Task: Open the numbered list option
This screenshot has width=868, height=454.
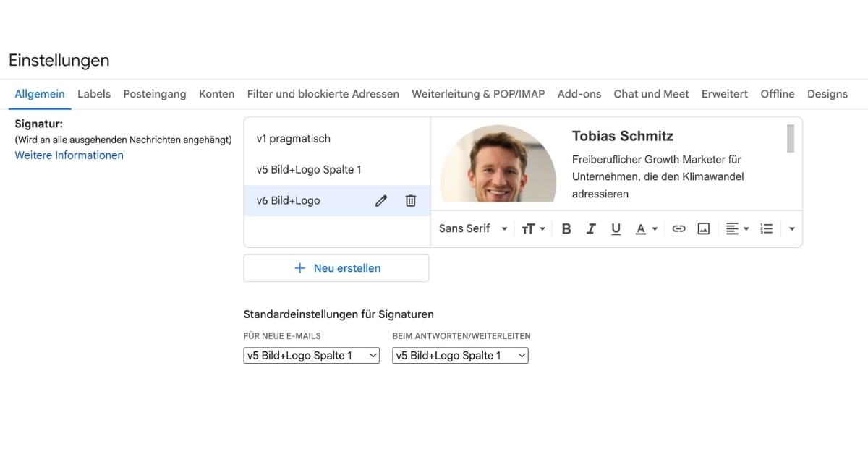Action: [767, 228]
